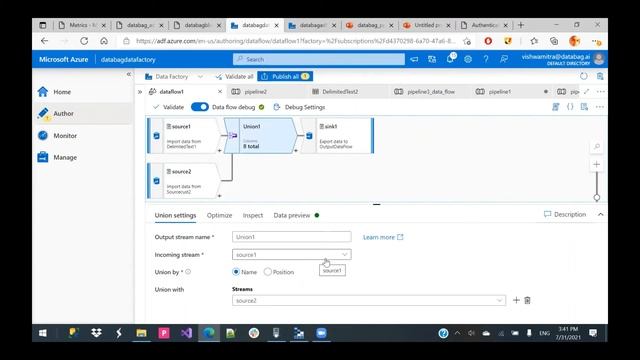This screenshot has height=360, width=640.
Task: Open the Azure feedback icon
Action: point(504,59)
